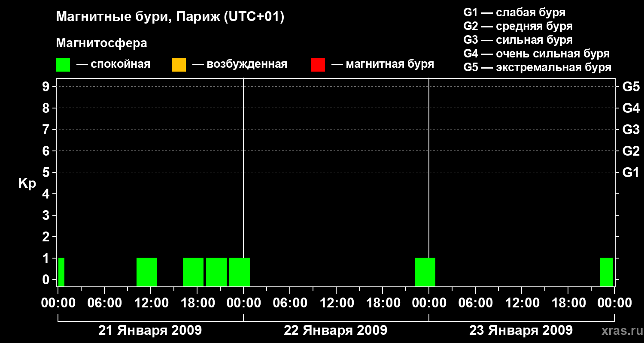The width and height of the screenshot is (644, 343).
Task: Click the G2 label on the right axis
Action: click(631, 151)
